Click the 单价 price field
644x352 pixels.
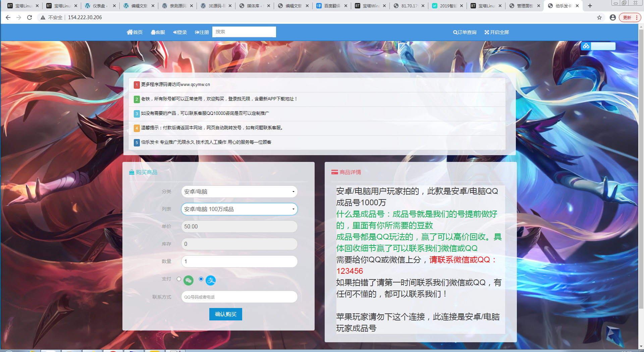pos(239,227)
